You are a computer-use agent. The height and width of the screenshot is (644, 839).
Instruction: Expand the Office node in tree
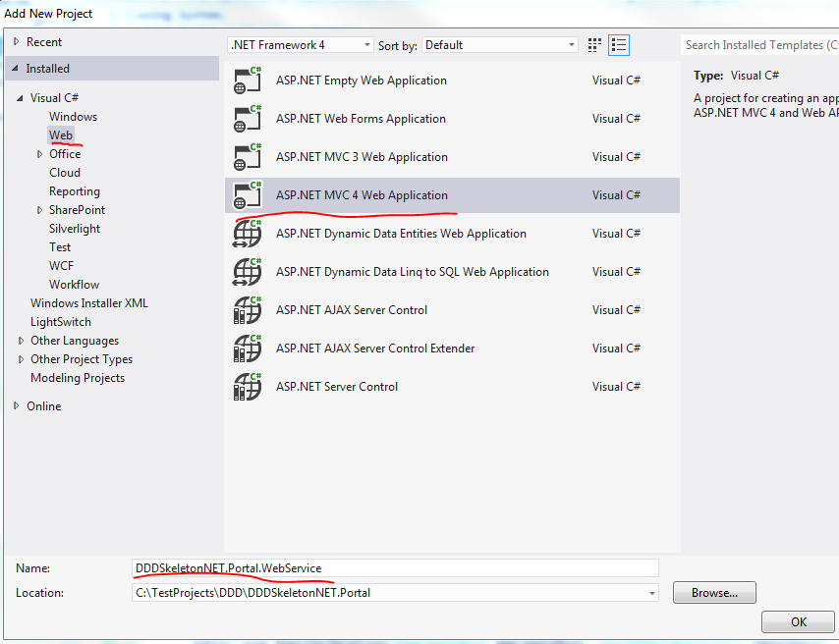(x=40, y=154)
